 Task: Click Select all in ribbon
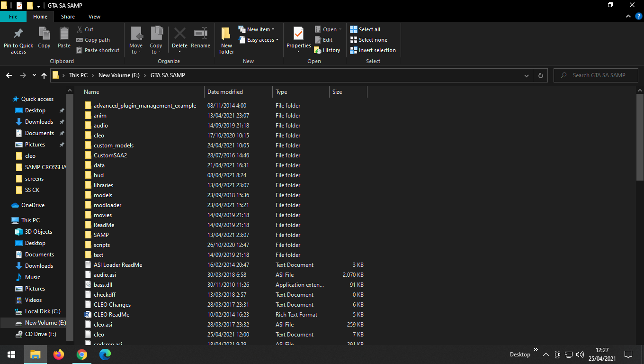[365, 29]
